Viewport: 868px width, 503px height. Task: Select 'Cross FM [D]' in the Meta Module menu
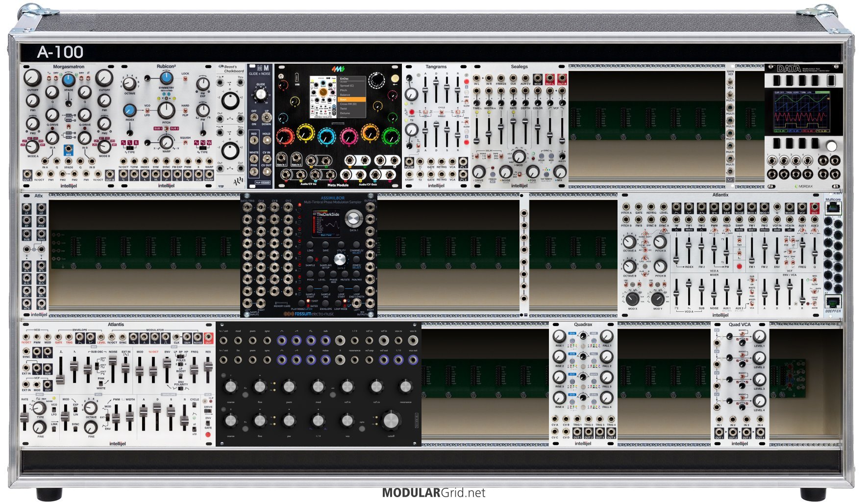[x=348, y=104]
